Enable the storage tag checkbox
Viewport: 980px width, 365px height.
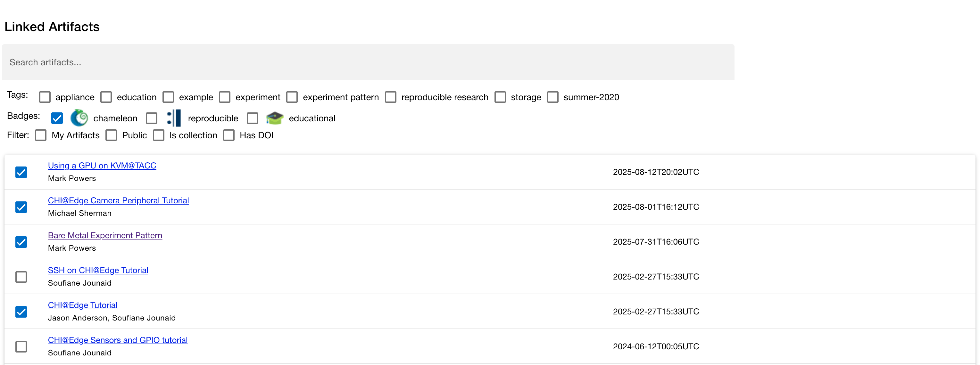pos(500,97)
